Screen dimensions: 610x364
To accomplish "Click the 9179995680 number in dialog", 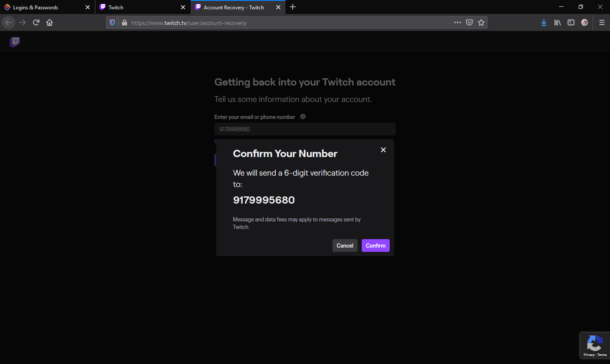I will point(264,200).
